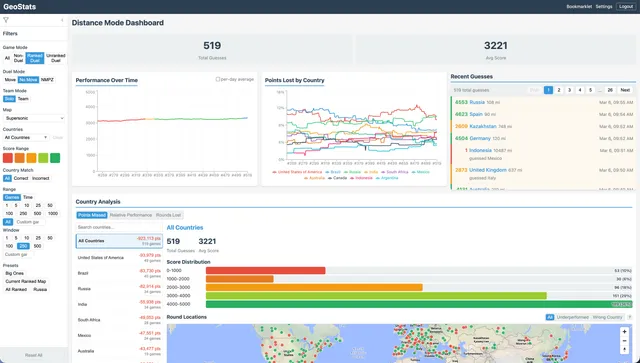Select Ranked Duel game mode
Screen dimensions: 640x363
coord(35,58)
